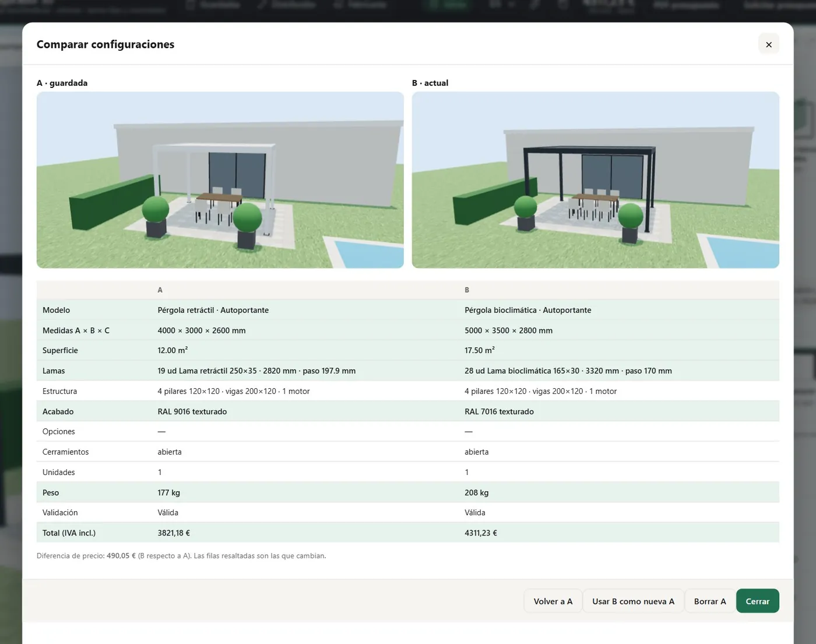Click the '4311,23 €' total for B

point(481,533)
